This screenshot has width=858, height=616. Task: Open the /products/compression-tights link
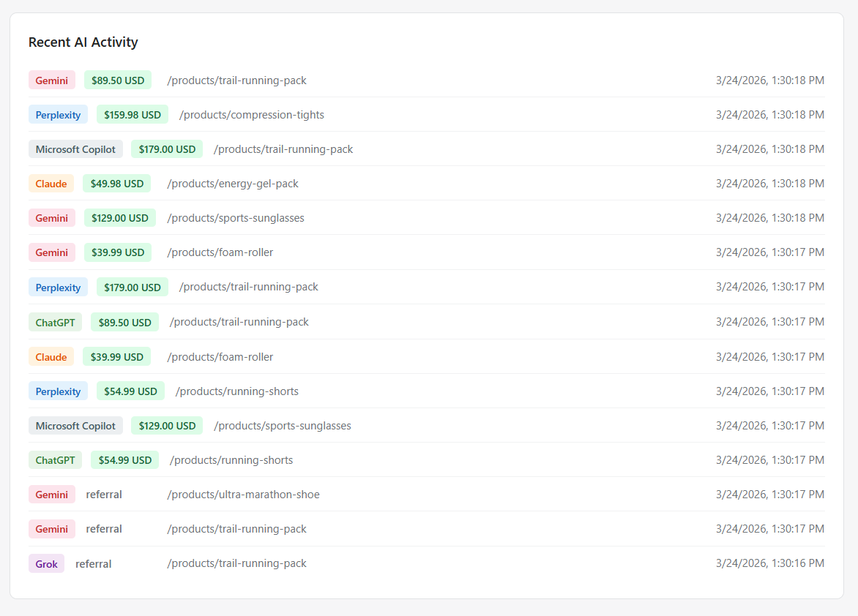(252, 114)
